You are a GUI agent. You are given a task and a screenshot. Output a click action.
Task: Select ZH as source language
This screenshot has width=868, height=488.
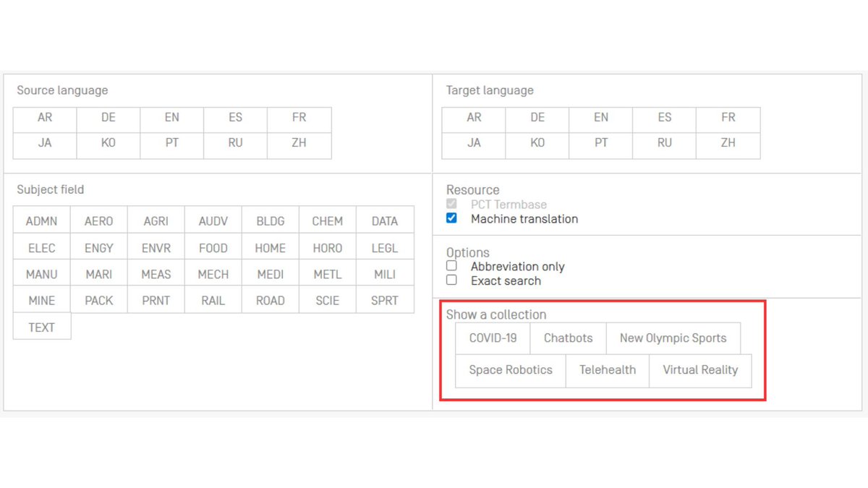pos(299,146)
